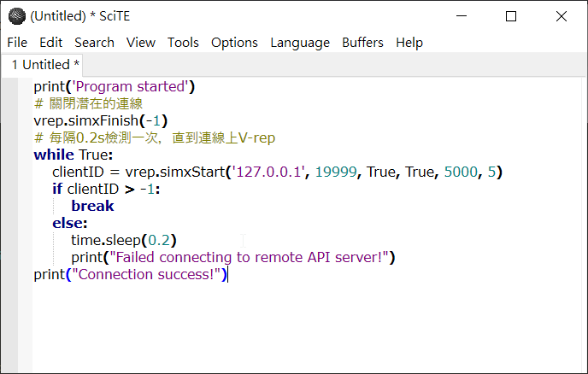The height and width of the screenshot is (374, 588).
Task: Open the Search menu
Action: (94, 43)
